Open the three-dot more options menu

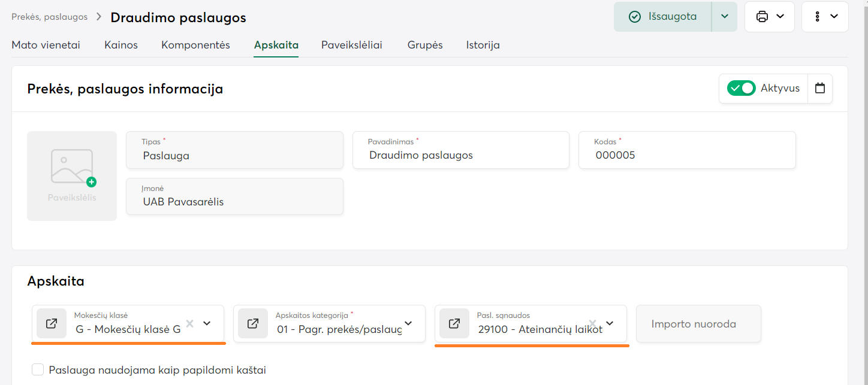(x=825, y=17)
